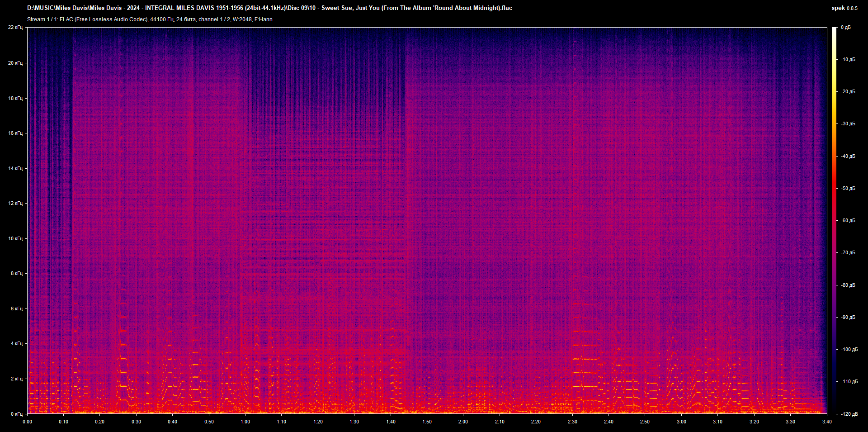Click the 0:30 time axis label
868x432 pixels.
pyautogui.click(x=136, y=422)
